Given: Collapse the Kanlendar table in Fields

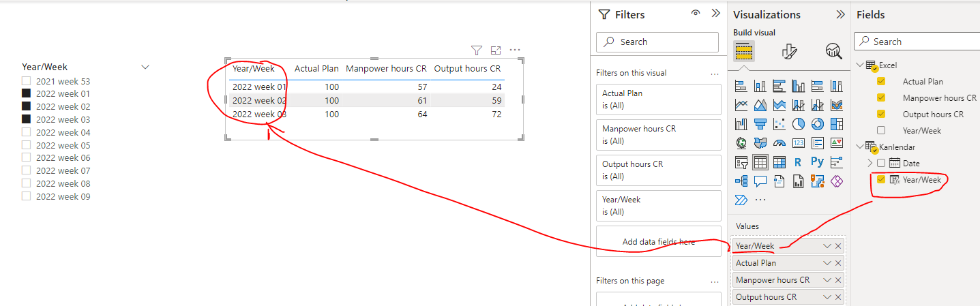Looking at the screenshot, I should click(859, 146).
